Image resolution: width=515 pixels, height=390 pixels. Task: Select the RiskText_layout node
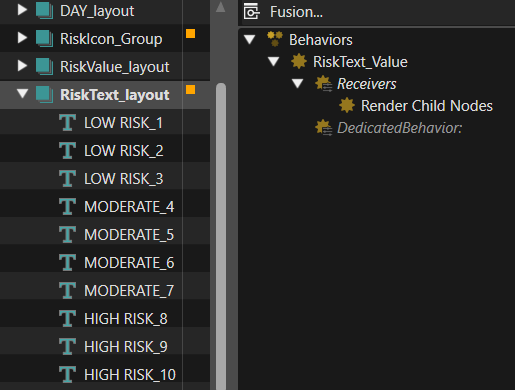click(x=115, y=95)
